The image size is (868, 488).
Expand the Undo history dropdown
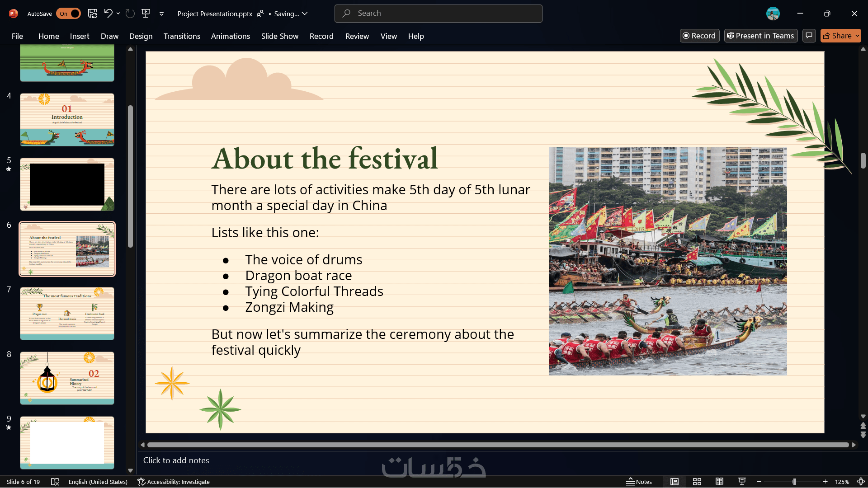tap(118, 14)
